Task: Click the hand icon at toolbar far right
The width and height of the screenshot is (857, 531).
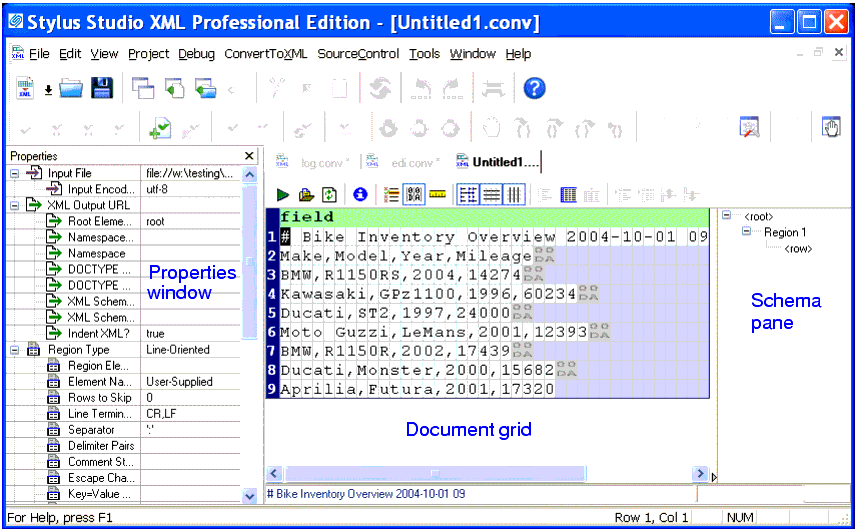Action: (830, 128)
